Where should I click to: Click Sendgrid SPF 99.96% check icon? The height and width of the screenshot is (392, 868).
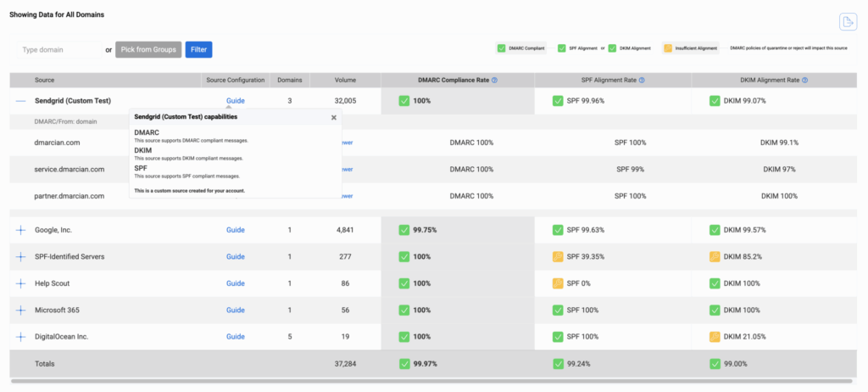click(558, 101)
